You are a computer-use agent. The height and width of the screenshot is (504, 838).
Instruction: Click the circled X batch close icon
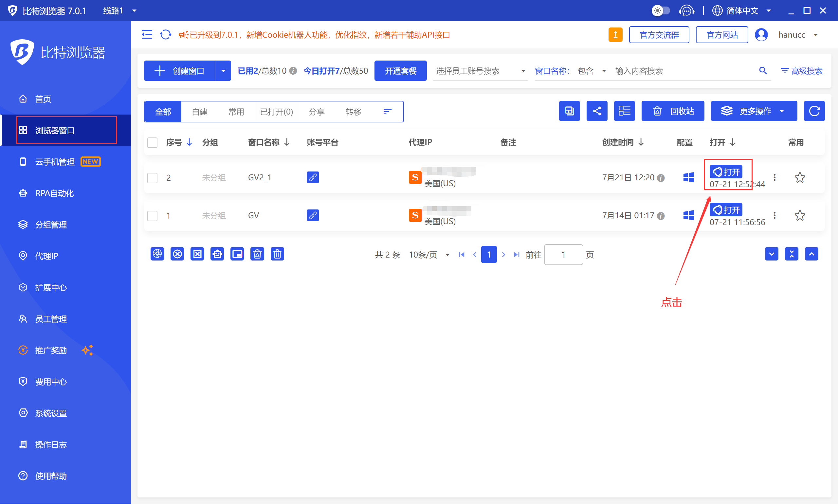click(x=177, y=254)
